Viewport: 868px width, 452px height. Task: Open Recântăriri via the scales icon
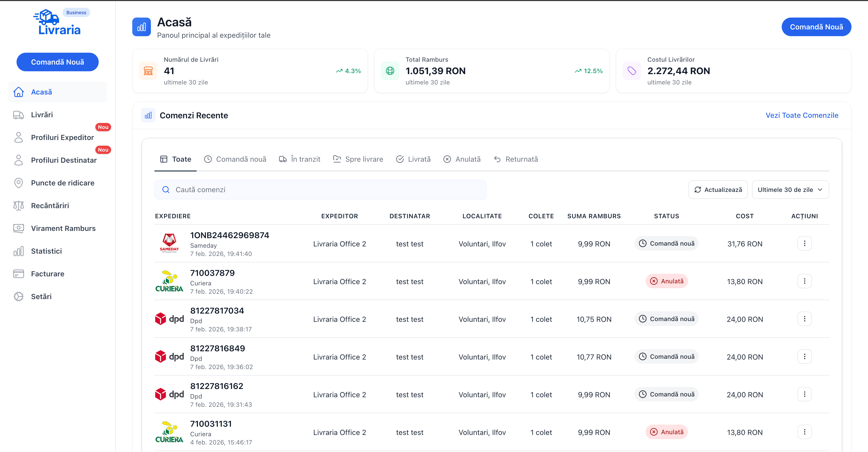(19, 205)
